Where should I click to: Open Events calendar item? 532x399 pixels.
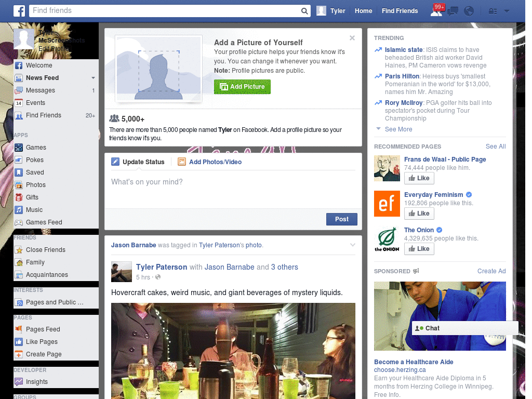(x=56, y=103)
